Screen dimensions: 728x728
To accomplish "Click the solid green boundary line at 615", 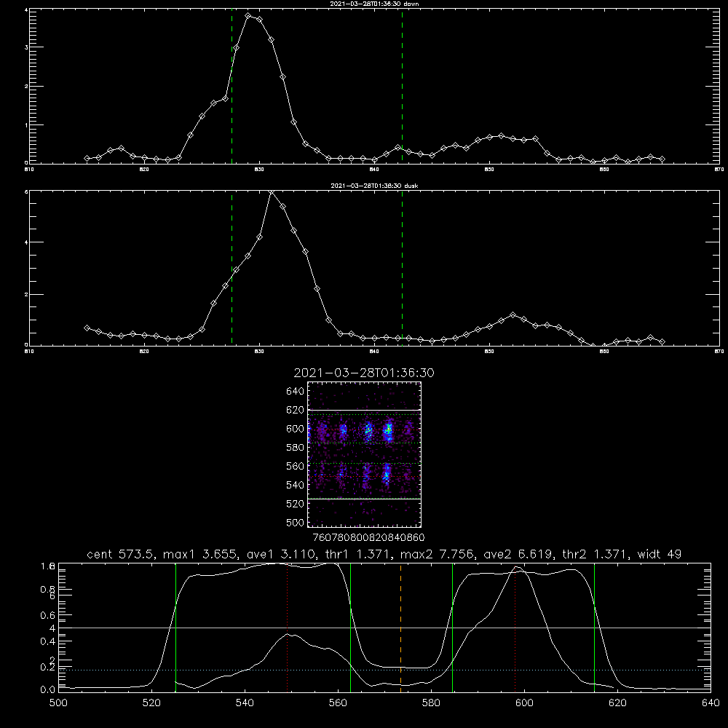I will [x=594, y=628].
